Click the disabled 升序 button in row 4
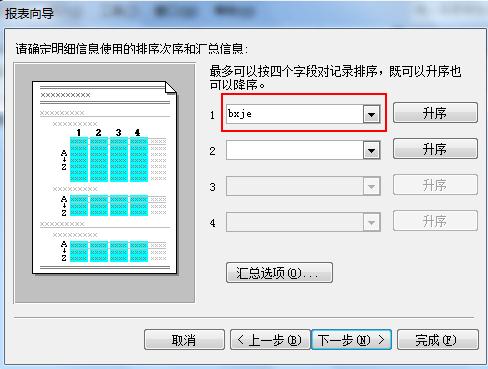Image resolution: width=488 pixels, height=369 pixels. [x=435, y=221]
